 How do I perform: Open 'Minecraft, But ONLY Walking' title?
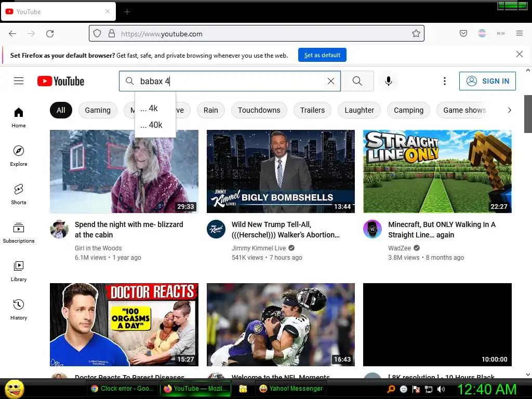point(442,230)
